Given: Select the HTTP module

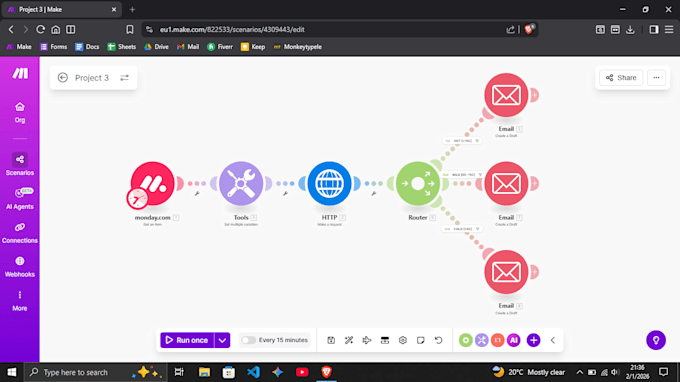Looking at the screenshot, I should 330,183.
